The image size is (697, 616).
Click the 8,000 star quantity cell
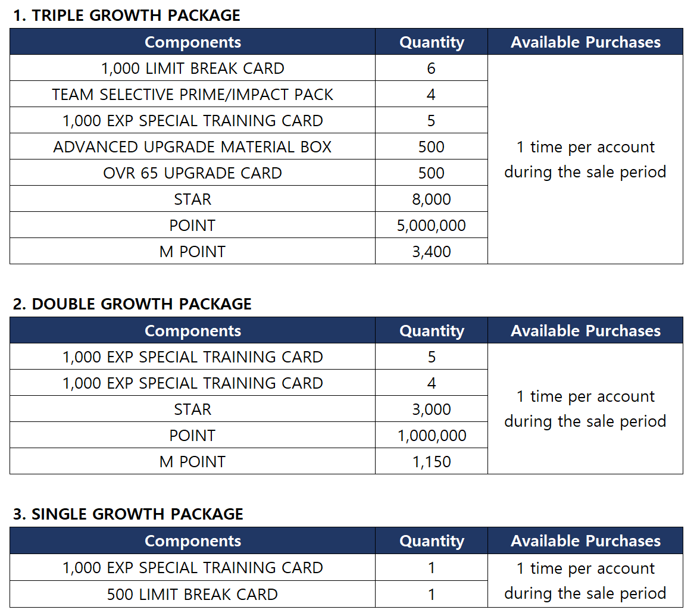tap(432, 199)
